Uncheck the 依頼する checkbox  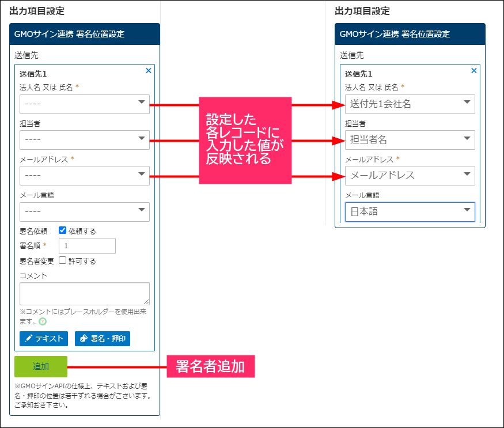tap(63, 230)
